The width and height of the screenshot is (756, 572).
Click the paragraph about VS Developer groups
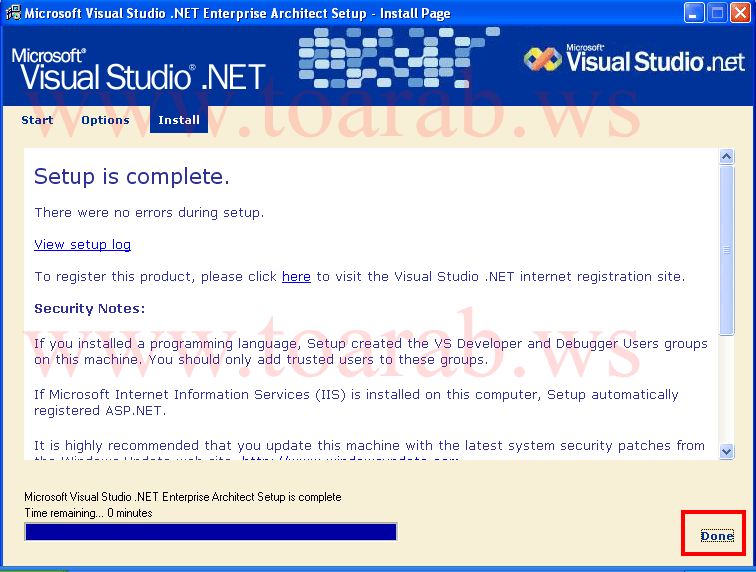pos(371,352)
